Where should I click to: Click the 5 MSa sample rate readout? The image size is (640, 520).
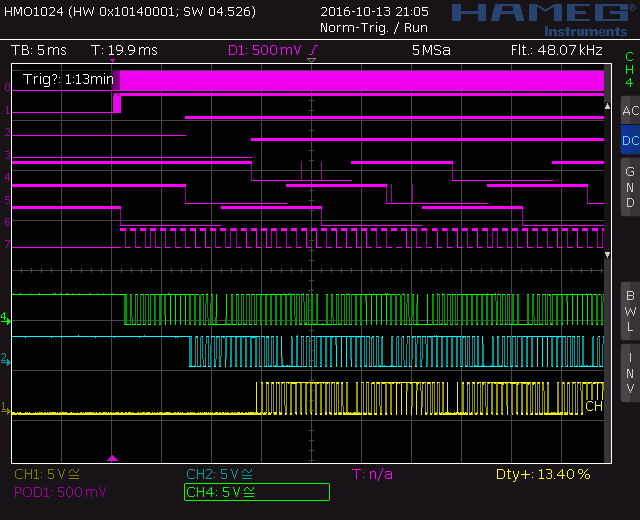click(x=430, y=50)
